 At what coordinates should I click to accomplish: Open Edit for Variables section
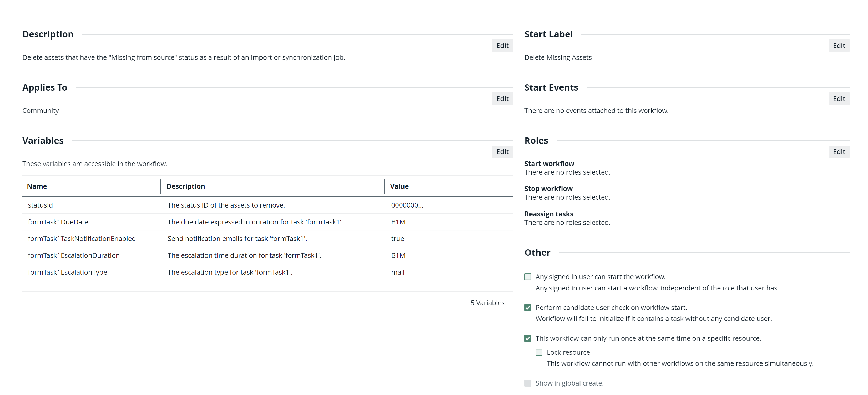coord(502,152)
